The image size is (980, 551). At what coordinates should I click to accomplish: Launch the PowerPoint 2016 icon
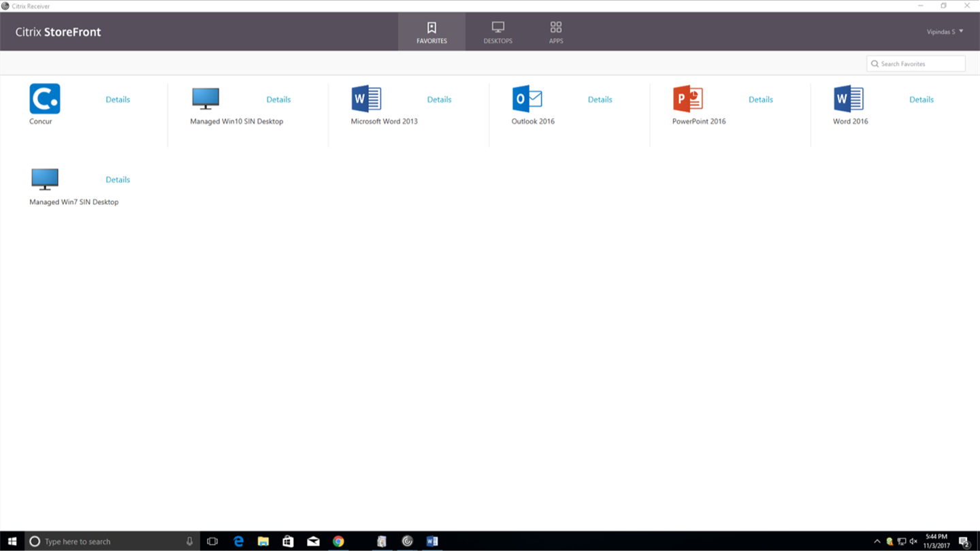point(687,99)
